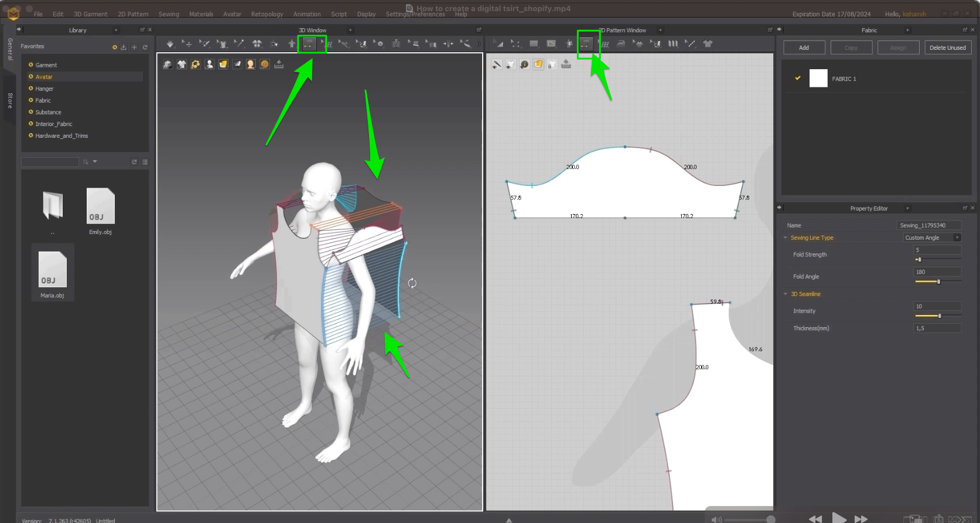Toggle info visibility icon in 2D window
This screenshot has height=523, width=980.
tap(524, 64)
